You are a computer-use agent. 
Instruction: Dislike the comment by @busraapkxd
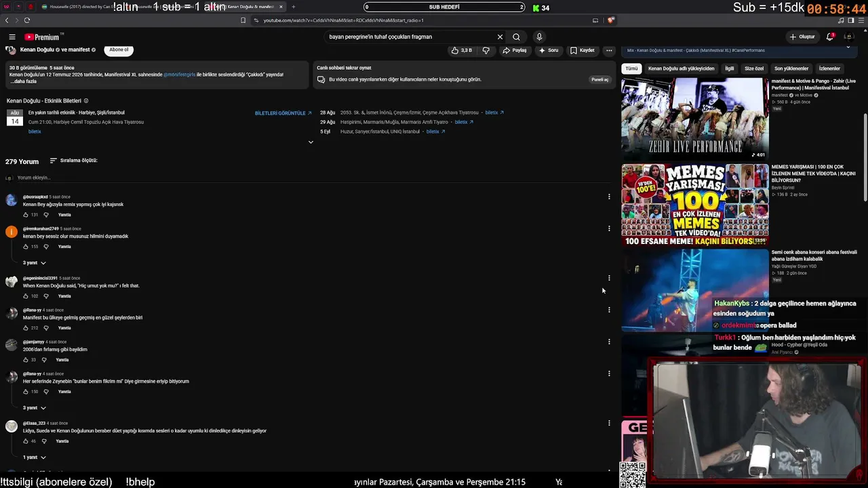click(46, 215)
